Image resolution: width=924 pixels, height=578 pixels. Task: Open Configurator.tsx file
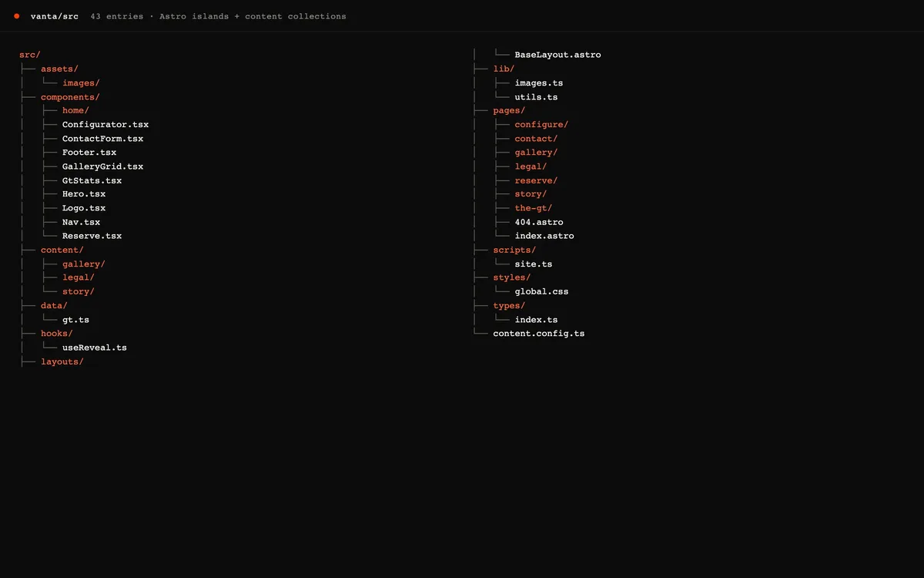(105, 124)
